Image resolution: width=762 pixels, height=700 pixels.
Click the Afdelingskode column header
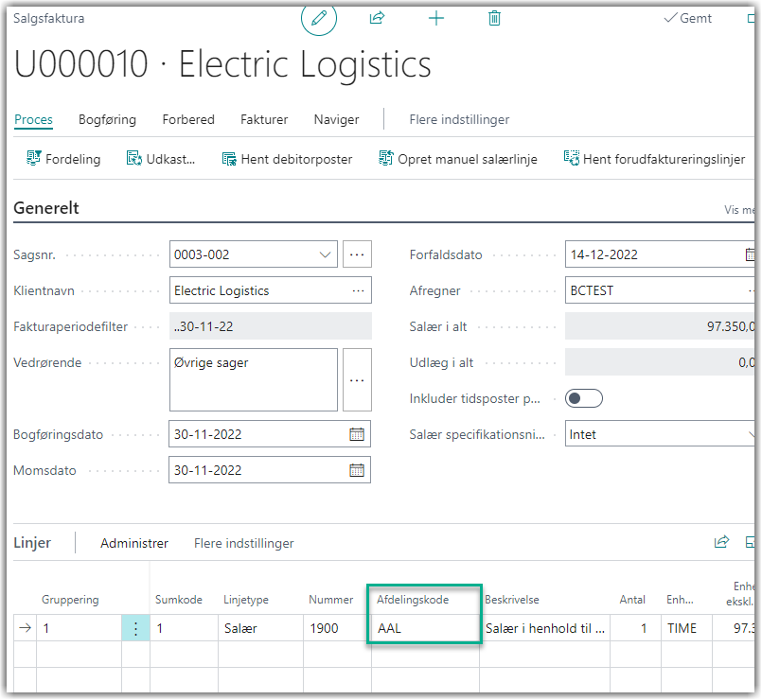click(x=413, y=600)
